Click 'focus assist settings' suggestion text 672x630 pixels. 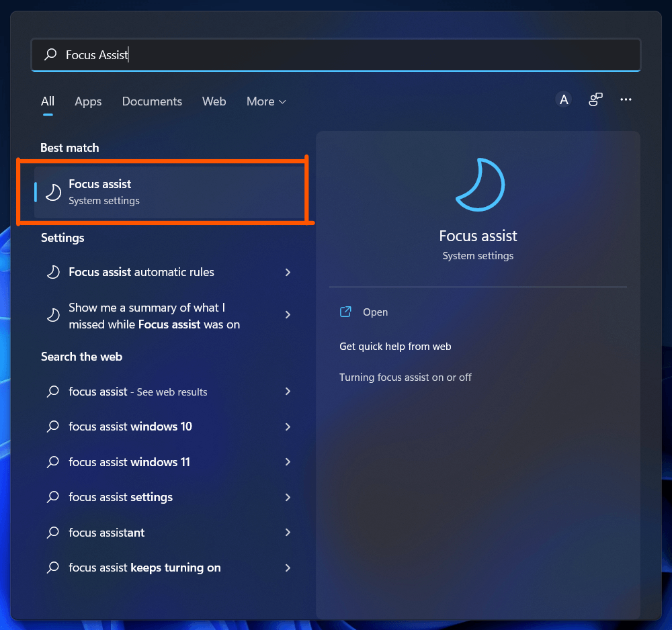121,497
